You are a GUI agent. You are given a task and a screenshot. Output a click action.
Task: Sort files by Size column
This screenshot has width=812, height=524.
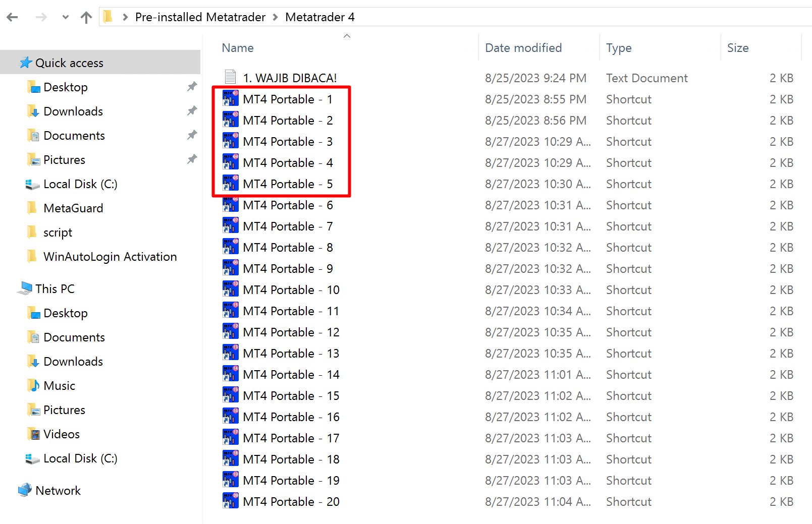738,48
